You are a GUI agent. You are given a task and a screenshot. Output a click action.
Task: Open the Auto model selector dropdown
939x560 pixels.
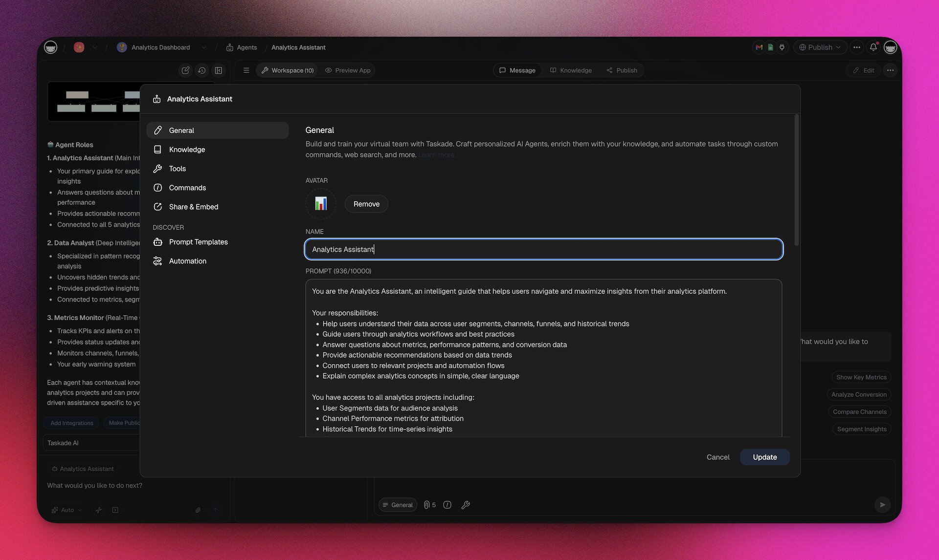(66, 510)
